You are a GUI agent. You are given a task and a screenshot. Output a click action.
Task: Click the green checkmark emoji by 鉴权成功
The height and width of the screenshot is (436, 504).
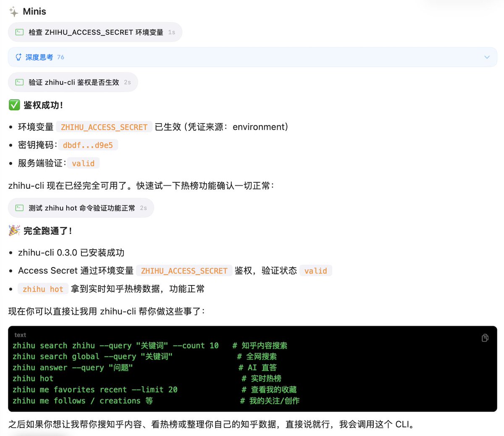click(x=14, y=105)
